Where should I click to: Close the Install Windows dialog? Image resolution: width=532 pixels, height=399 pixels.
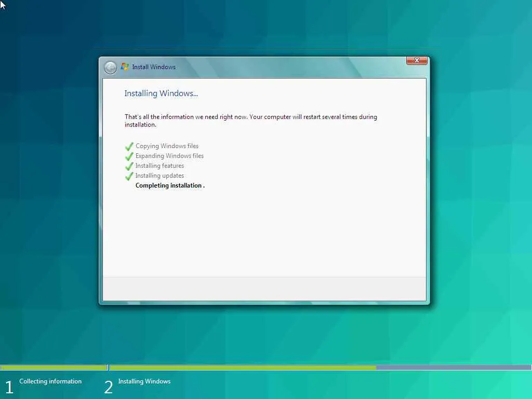tap(417, 60)
